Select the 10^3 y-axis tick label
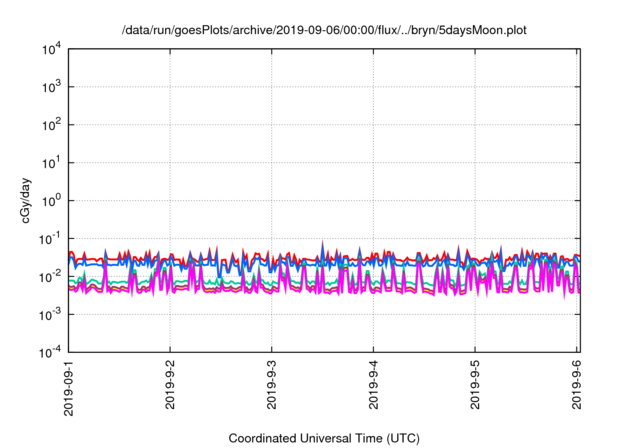The height and width of the screenshot is (448, 640). pyautogui.click(x=51, y=87)
